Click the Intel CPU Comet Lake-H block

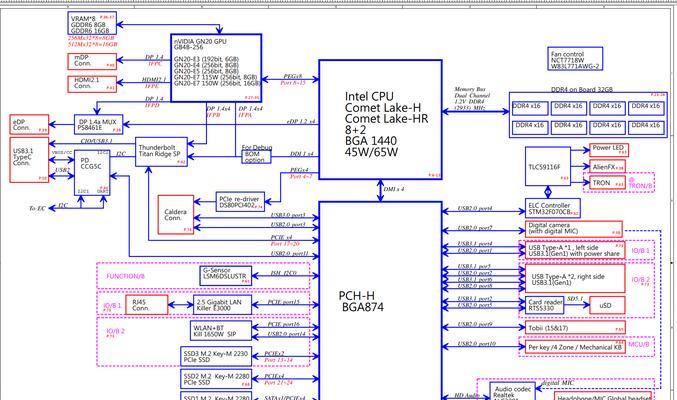380,120
